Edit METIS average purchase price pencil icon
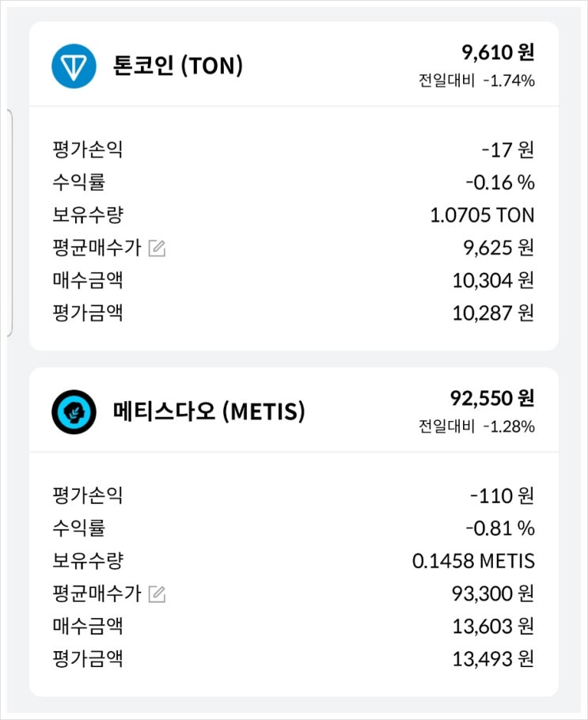The width and height of the screenshot is (588, 720). click(157, 594)
